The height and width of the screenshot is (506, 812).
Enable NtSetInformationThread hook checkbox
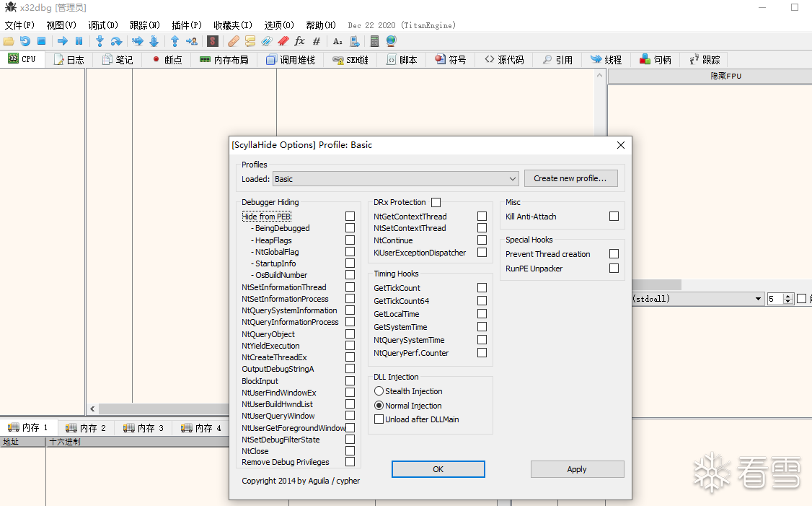[350, 287]
